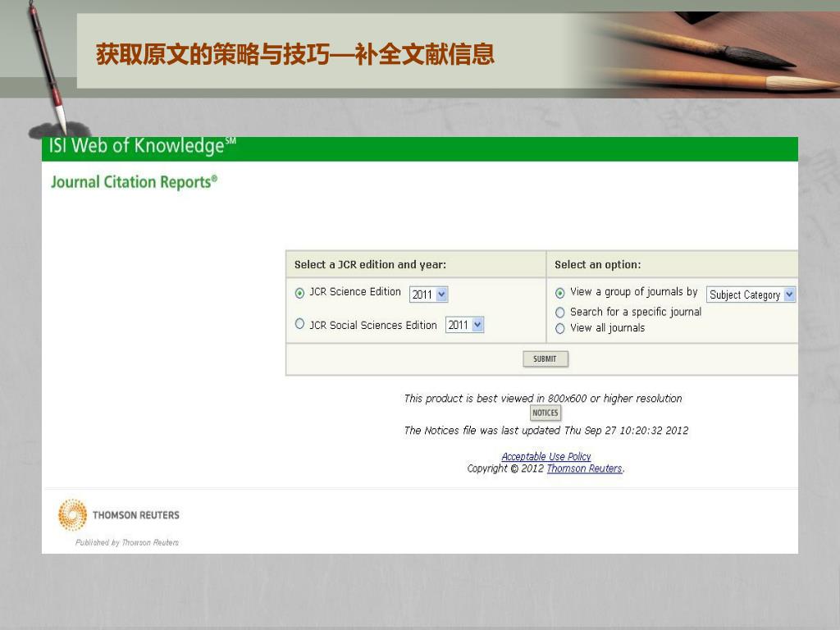Click the Journal Citation Reports title
The image size is (840, 630).
[134, 182]
